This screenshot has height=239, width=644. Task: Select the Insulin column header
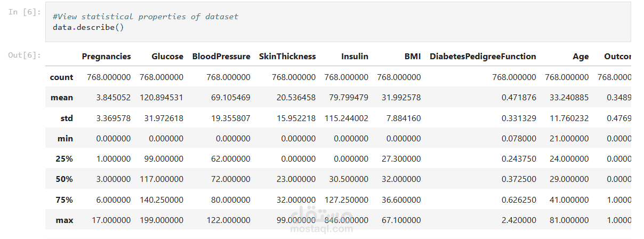tap(355, 57)
